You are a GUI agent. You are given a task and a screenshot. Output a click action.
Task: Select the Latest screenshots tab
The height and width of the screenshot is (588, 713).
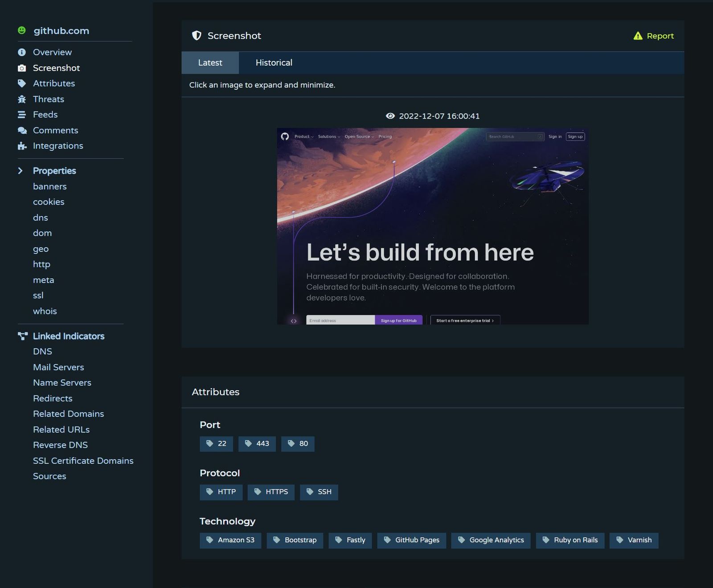coord(210,62)
